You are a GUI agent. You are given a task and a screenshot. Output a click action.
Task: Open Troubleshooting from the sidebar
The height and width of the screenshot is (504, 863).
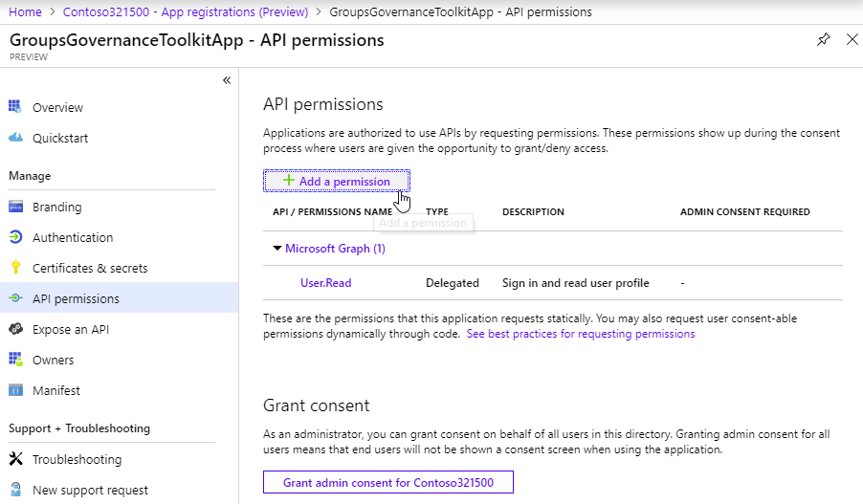77,459
